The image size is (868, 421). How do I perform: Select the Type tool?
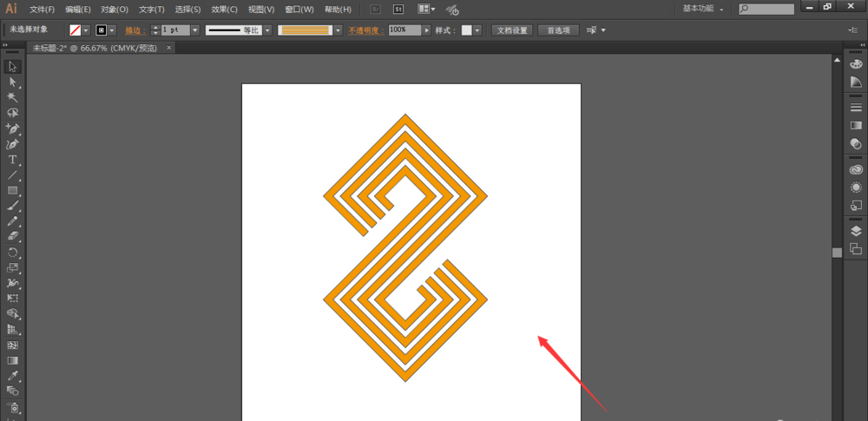(x=13, y=160)
